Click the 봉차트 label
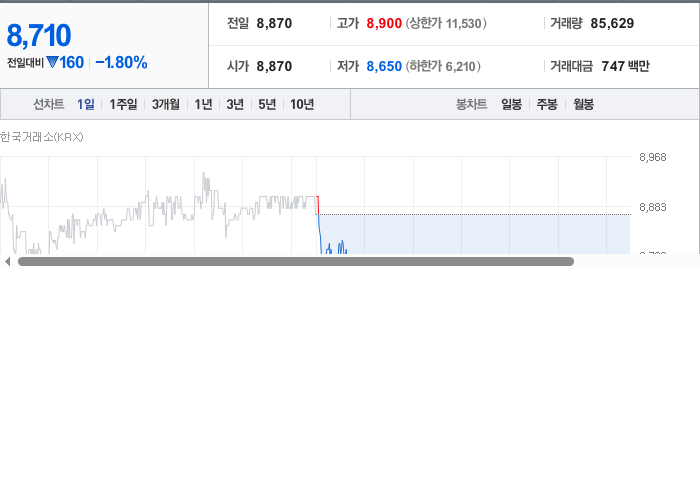 tap(471, 104)
